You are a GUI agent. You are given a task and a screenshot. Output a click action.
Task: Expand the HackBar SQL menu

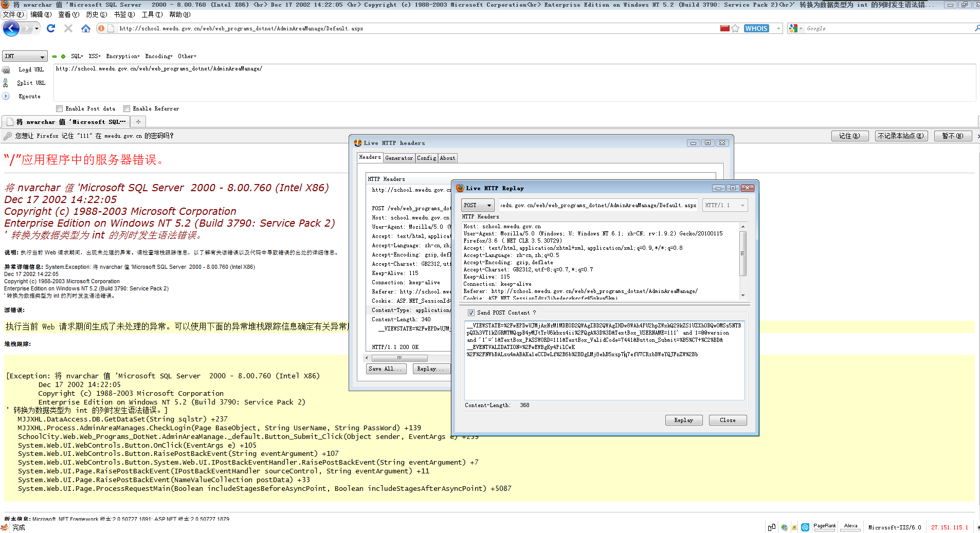[x=77, y=57]
